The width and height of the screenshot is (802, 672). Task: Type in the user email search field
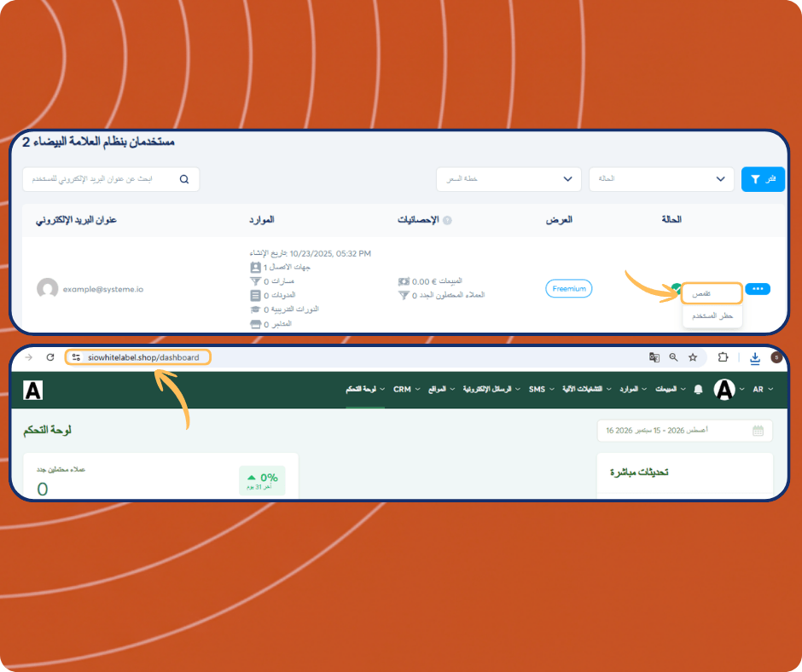(x=111, y=179)
